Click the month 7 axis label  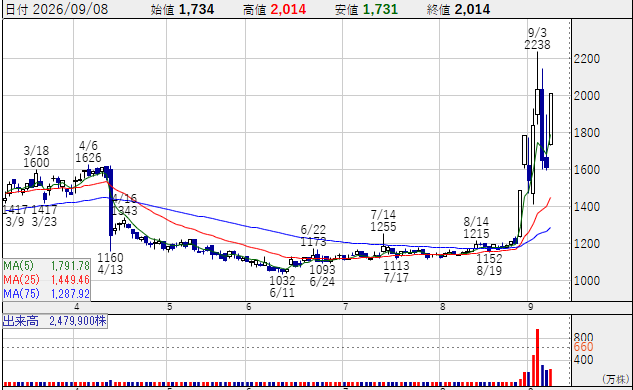[346, 307]
